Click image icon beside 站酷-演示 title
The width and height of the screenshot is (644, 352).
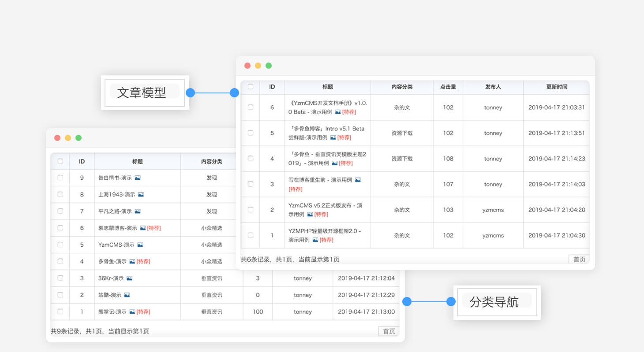[x=127, y=295]
